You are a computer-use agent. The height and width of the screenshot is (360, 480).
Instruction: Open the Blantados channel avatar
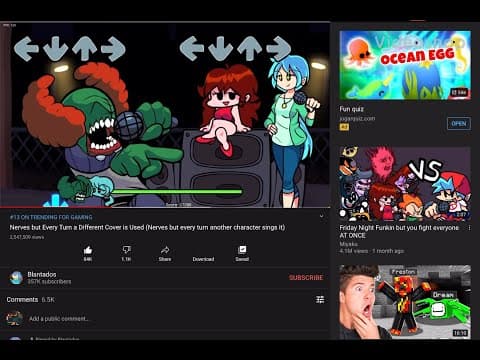tap(16, 278)
